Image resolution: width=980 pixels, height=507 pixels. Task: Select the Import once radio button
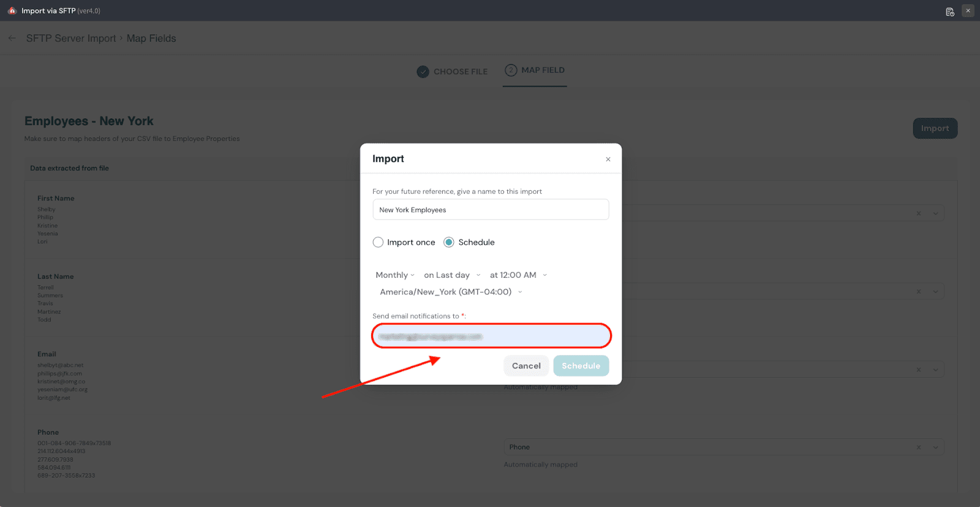pos(378,242)
